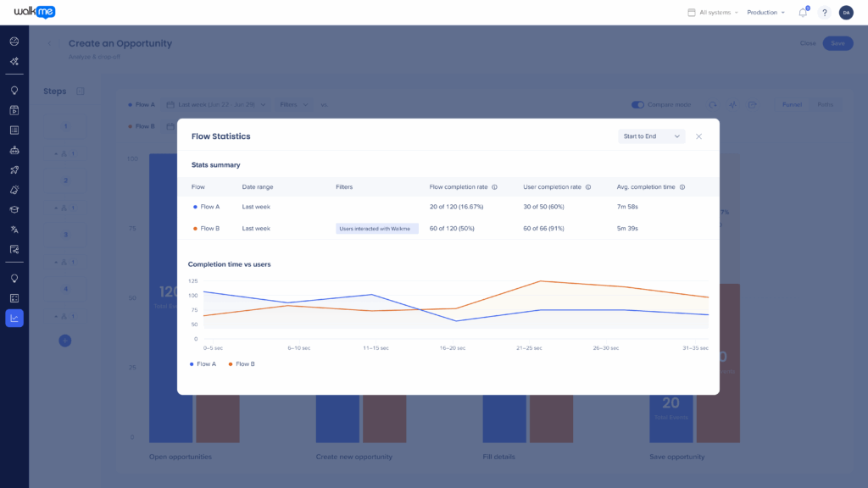
Task: Click the refresh icon near Compare mode
Action: click(x=712, y=104)
